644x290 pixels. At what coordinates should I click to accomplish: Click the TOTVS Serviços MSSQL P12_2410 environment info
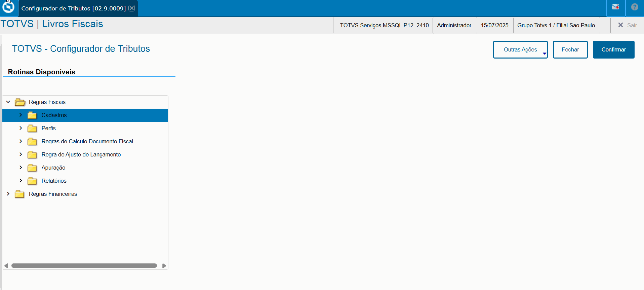[384, 25]
